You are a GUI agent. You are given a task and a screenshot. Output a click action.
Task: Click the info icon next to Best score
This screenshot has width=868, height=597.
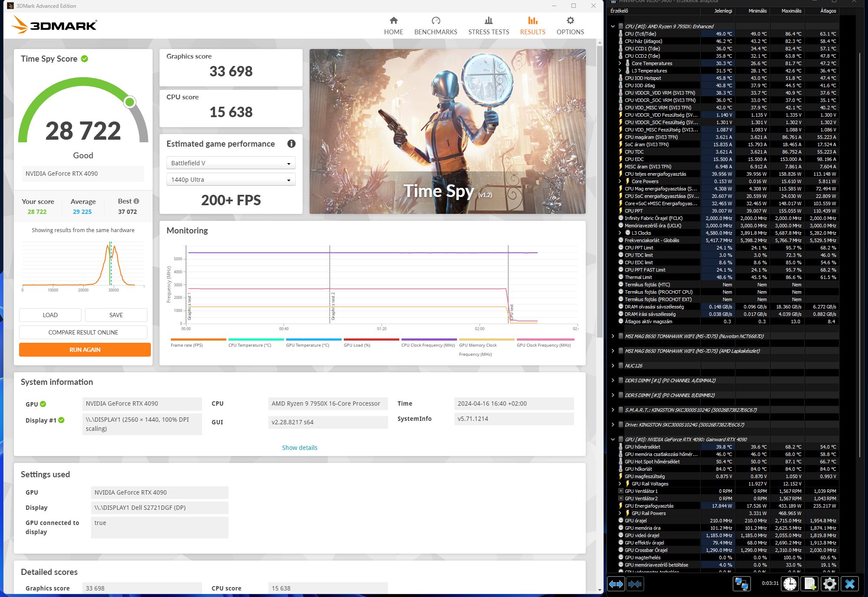coord(136,201)
